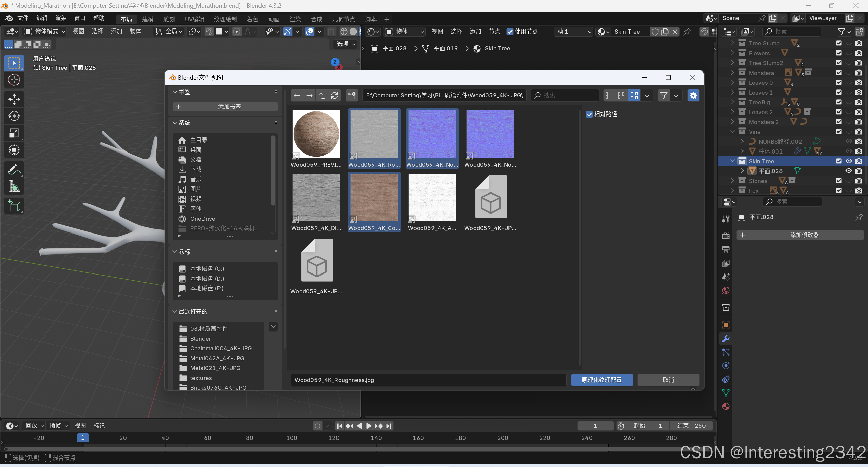Open the 槽 1 material slot dropdown
Screen dimensions: 868x467
pyautogui.click(x=574, y=32)
